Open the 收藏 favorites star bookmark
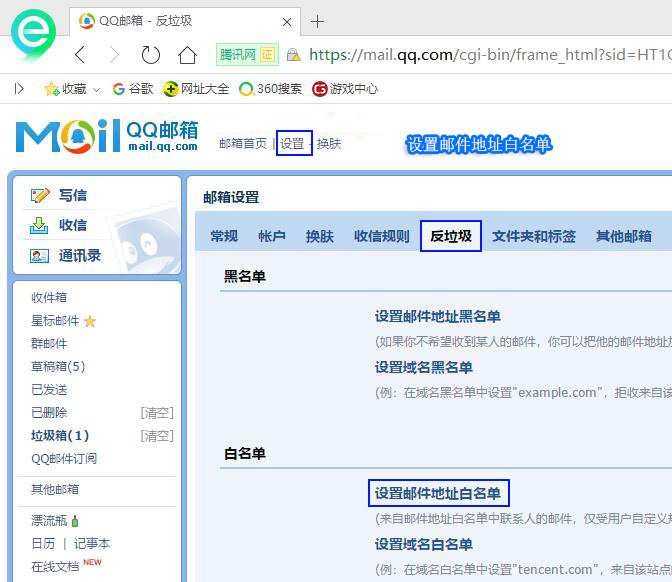 tap(65, 89)
